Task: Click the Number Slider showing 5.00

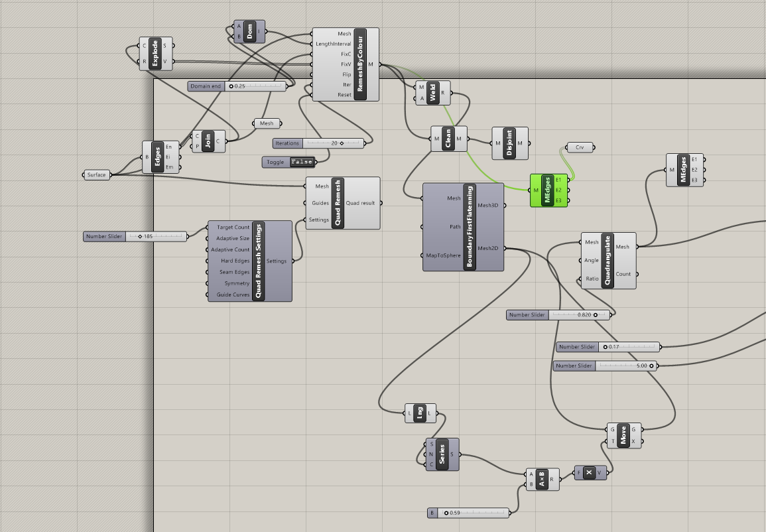Action: point(606,366)
